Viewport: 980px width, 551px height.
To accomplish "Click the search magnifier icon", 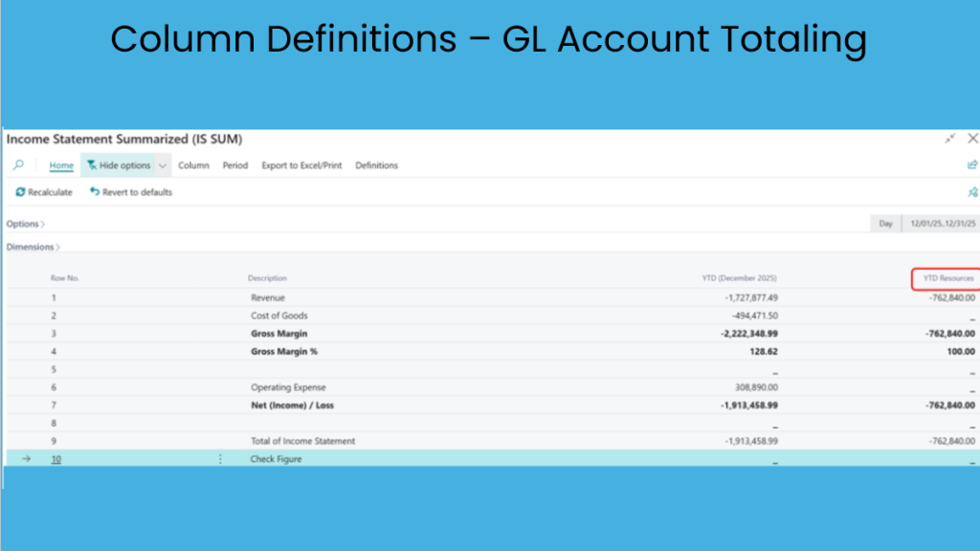I will point(18,165).
